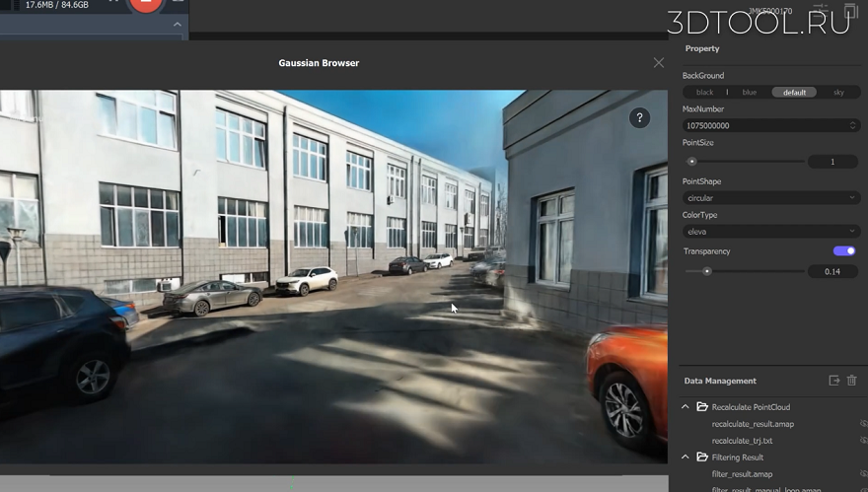Click the MaxNumber input field
This screenshot has width=868, height=492.
point(771,125)
